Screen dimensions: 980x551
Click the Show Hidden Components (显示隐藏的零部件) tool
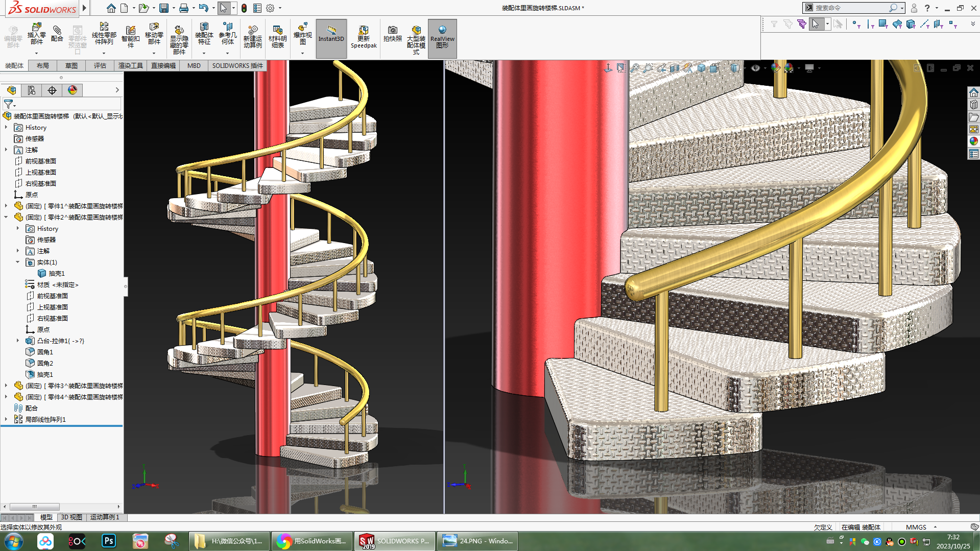[179, 39]
